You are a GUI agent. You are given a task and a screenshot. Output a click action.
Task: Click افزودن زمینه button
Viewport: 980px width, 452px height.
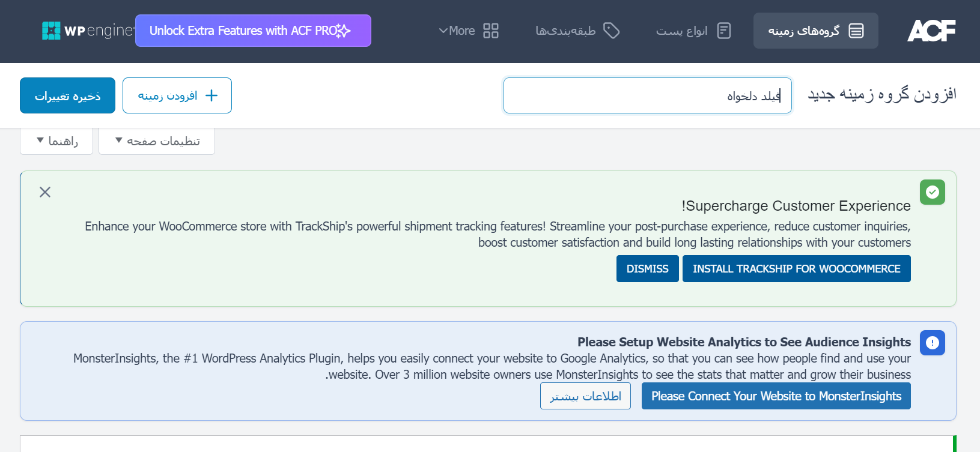coord(177,95)
